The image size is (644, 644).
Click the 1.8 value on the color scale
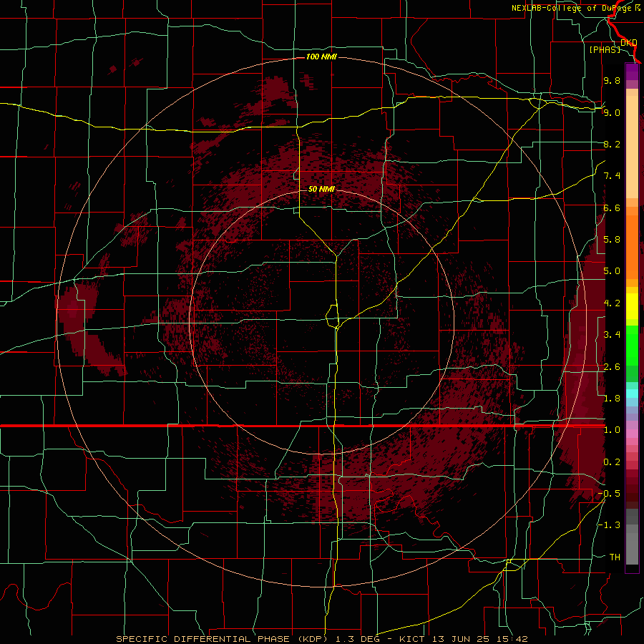(x=612, y=399)
